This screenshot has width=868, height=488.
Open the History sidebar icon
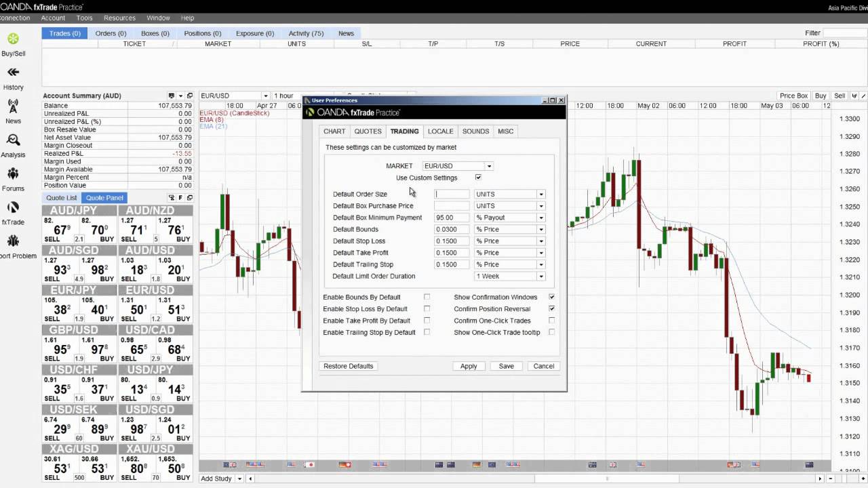(x=13, y=73)
